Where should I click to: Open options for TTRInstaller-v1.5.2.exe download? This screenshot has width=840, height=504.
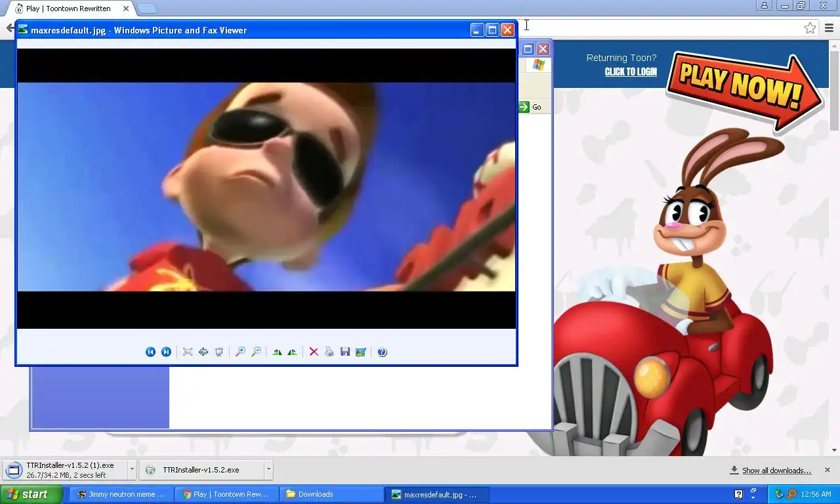[x=268, y=470]
